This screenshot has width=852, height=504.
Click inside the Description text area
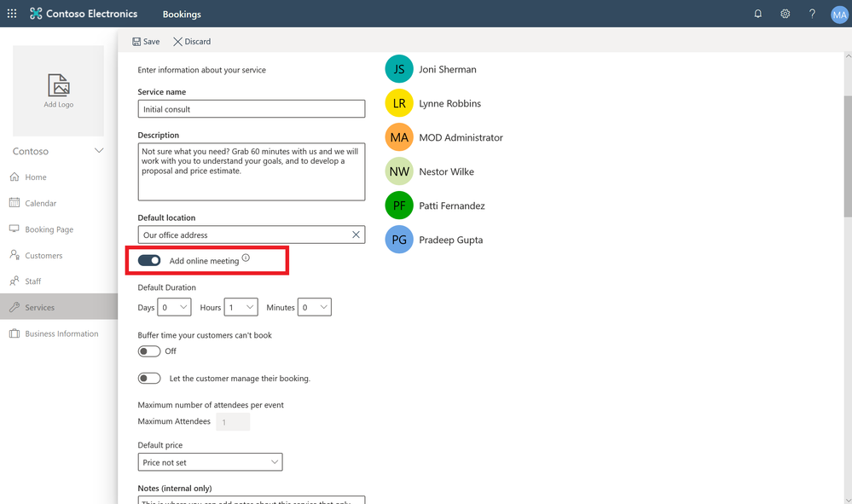[252, 171]
